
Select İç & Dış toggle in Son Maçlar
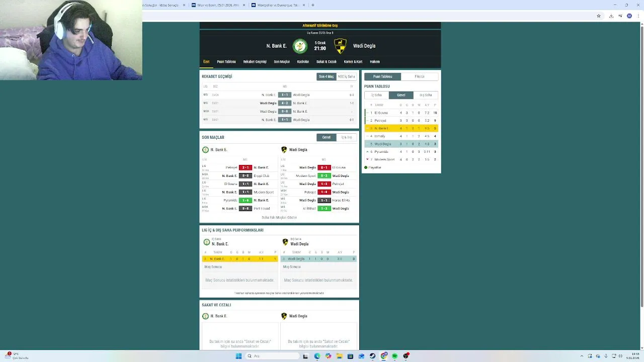pyautogui.click(x=346, y=137)
